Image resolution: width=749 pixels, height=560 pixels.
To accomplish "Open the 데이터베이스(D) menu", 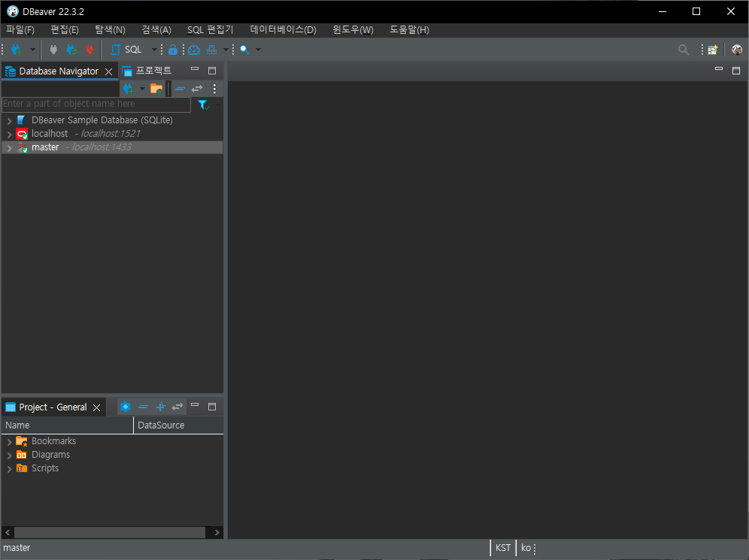I will click(x=284, y=29).
